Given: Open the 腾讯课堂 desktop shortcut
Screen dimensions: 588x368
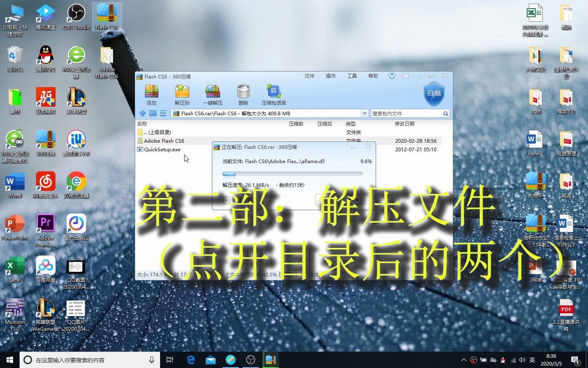Looking at the screenshot, I should pyautogui.click(x=45, y=17).
